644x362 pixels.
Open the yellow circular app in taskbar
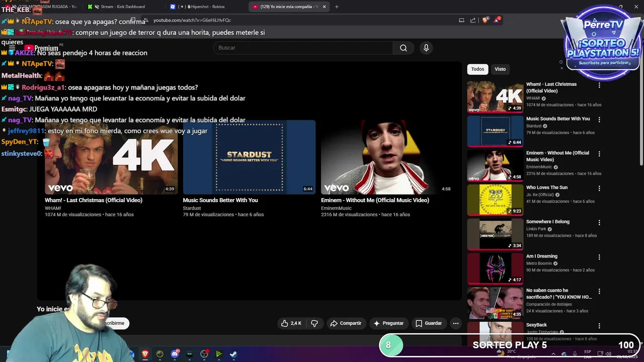pyautogui.click(x=160, y=354)
